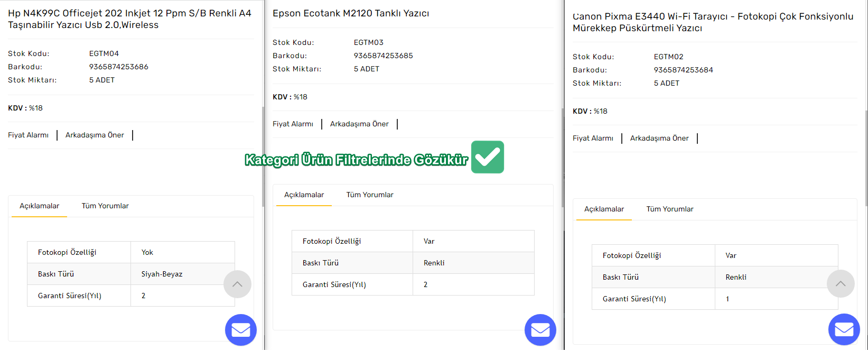Click Baskı Türü Renkli in Canon Pixma table
The image size is (868, 350).
(736, 277)
